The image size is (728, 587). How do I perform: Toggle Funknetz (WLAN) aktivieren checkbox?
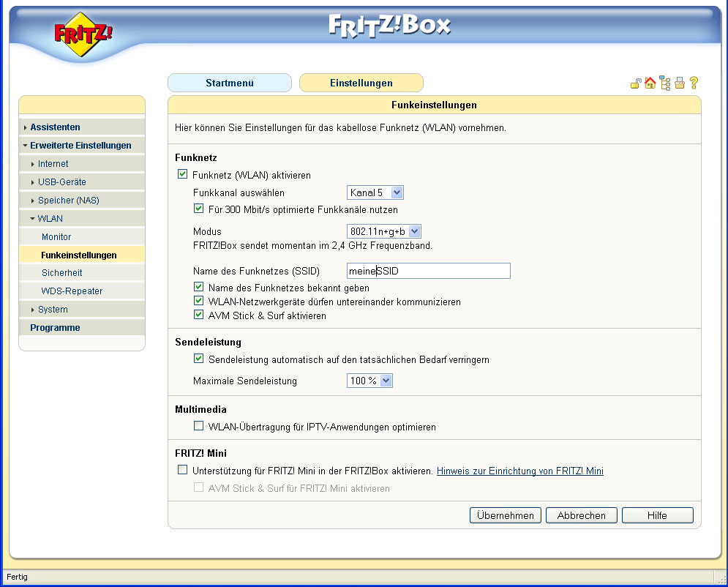pyautogui.click(x=182, y=175)
